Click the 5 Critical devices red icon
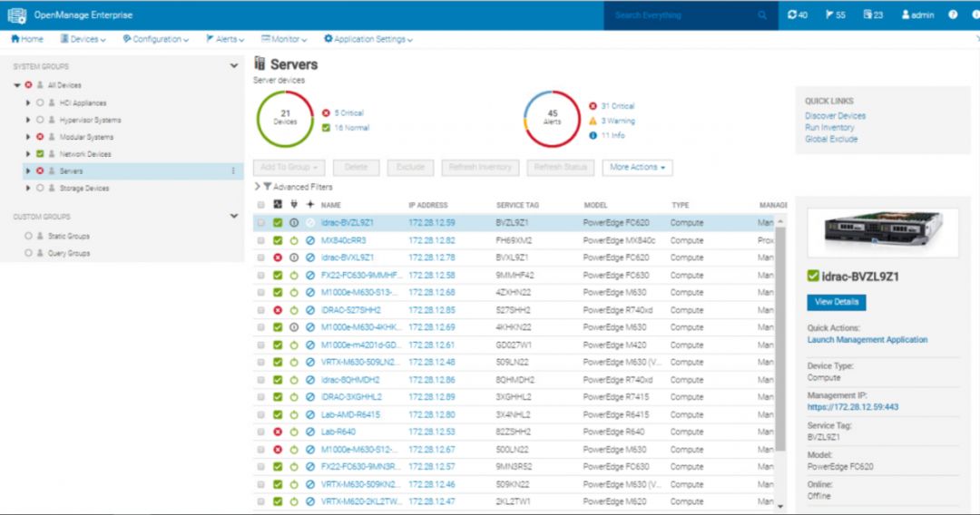The width and height of the screenshot is (980, 515). coord(326,113)
